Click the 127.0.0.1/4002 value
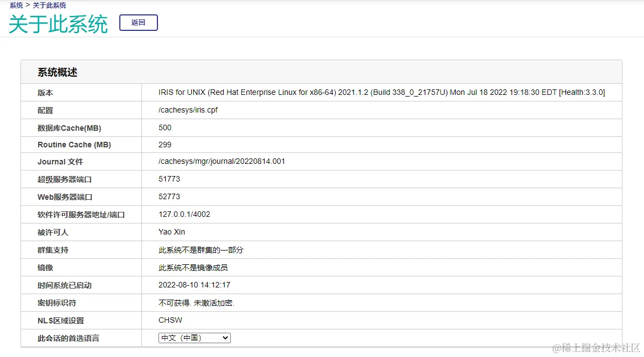This screenshot has height=357, width=644. coord(184,214)
